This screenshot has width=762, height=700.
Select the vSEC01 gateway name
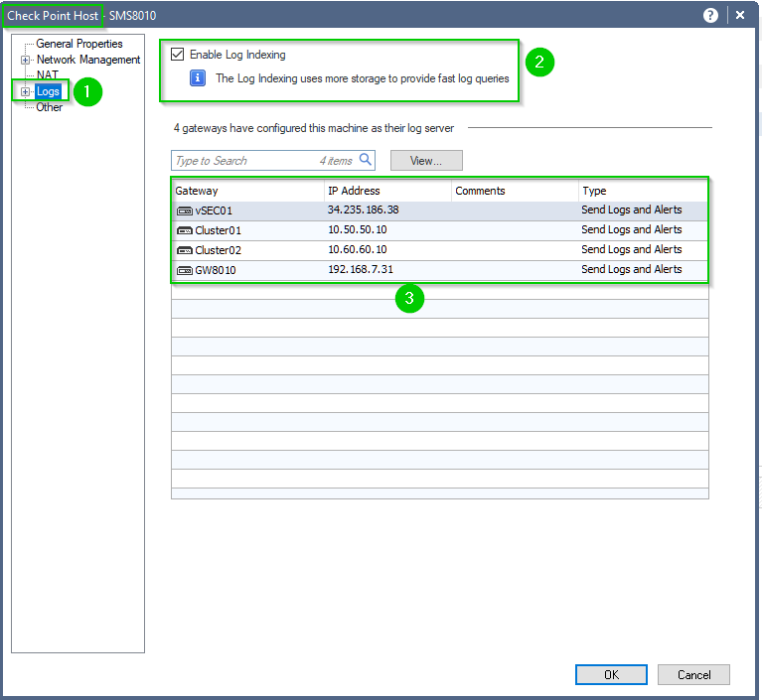tap(214, 210)
